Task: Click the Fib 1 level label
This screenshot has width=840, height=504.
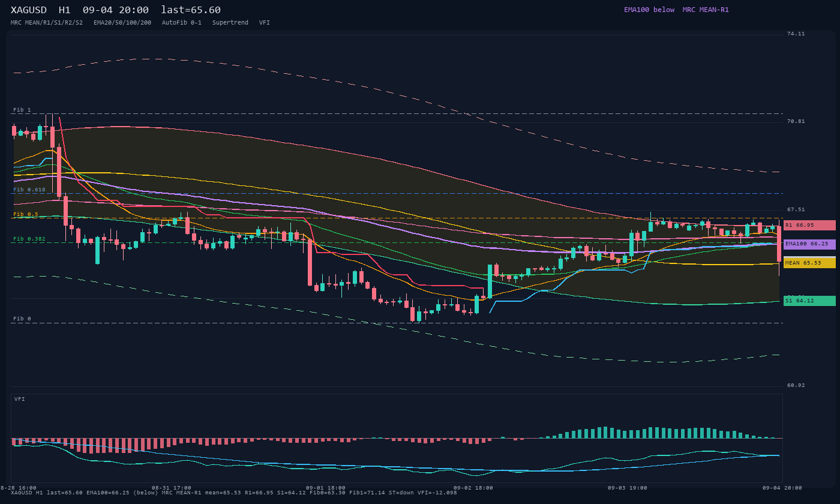Action: (x=22, y=110)
